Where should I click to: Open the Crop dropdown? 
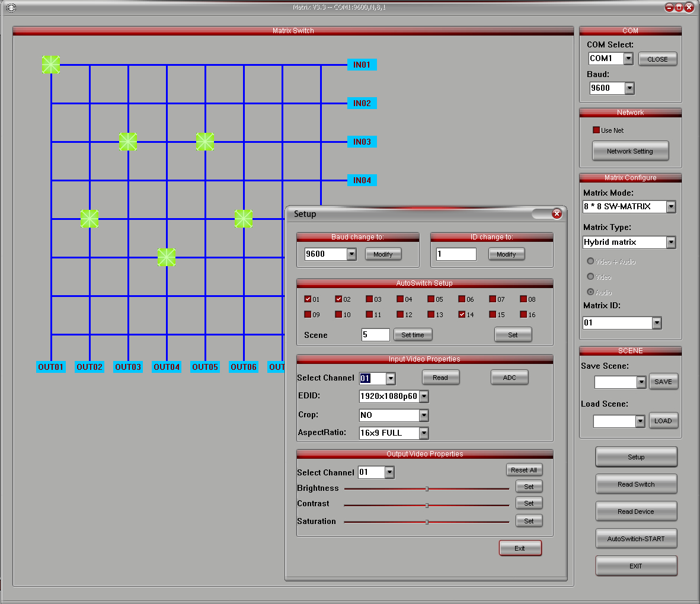click(x=424, y=415)
